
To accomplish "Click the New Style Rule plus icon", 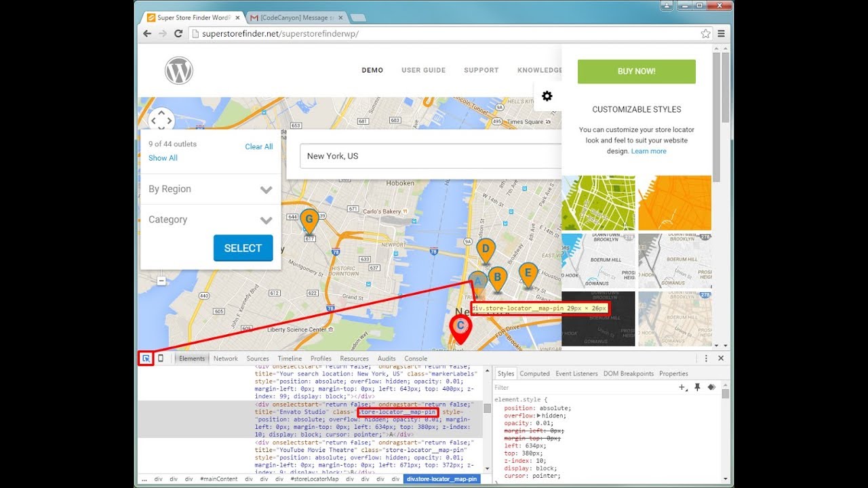I will point(682,387).
